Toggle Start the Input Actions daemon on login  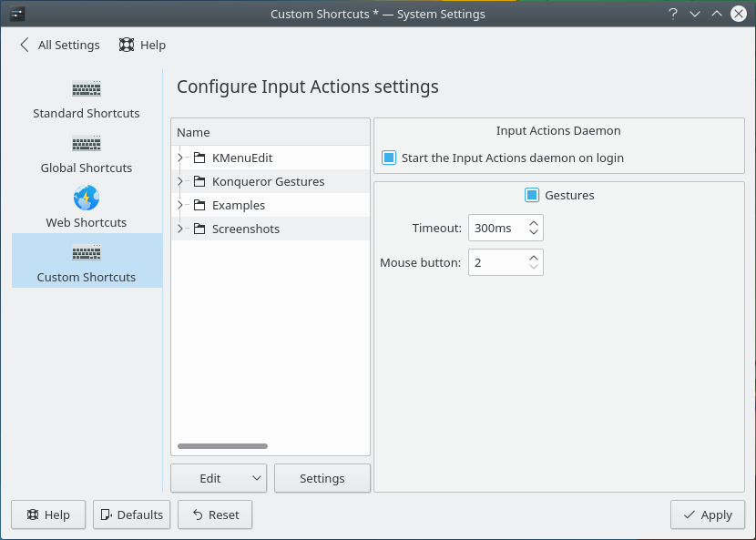389,158
